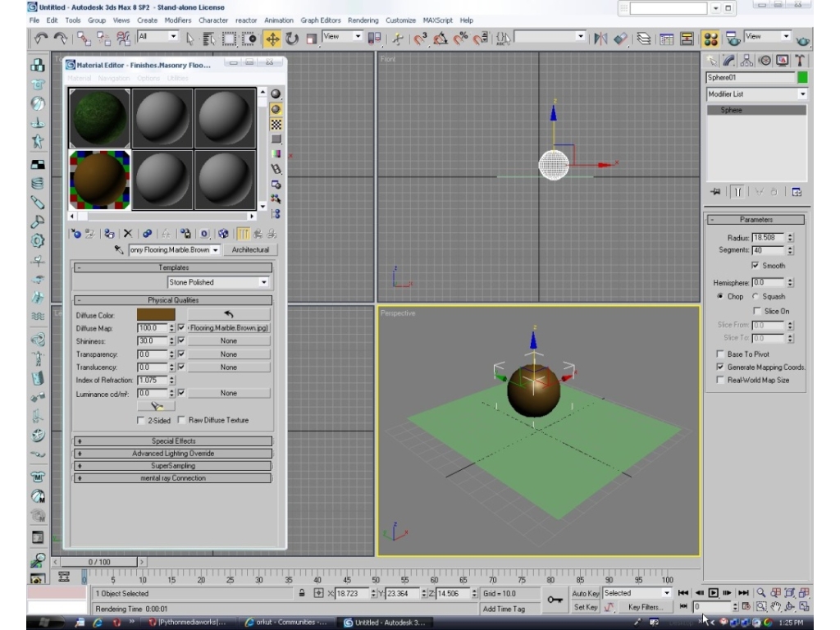Click the selection lock toggle icon

point(302,593)
